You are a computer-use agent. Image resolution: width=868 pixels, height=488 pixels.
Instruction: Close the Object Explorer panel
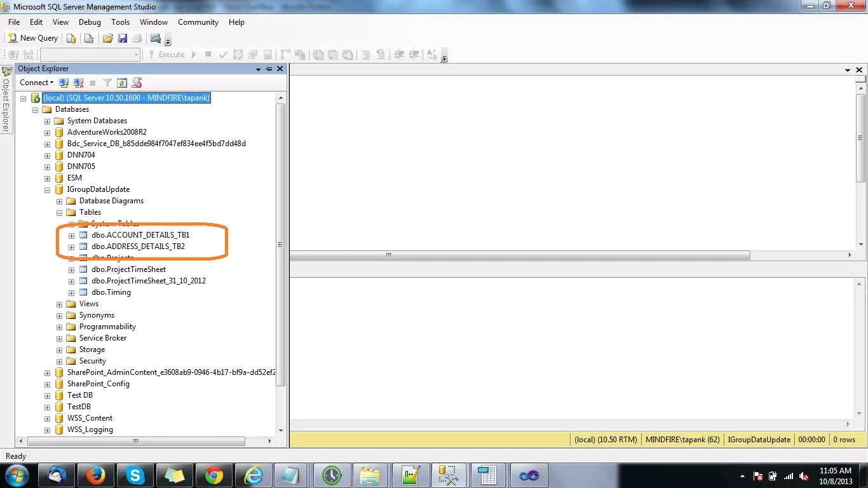point(280,69)
